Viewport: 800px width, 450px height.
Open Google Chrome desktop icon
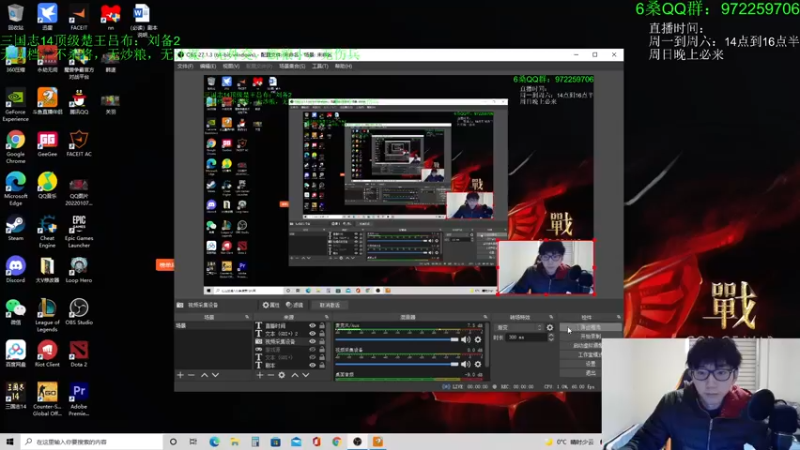pyautogui.click(x=16, y=146)
